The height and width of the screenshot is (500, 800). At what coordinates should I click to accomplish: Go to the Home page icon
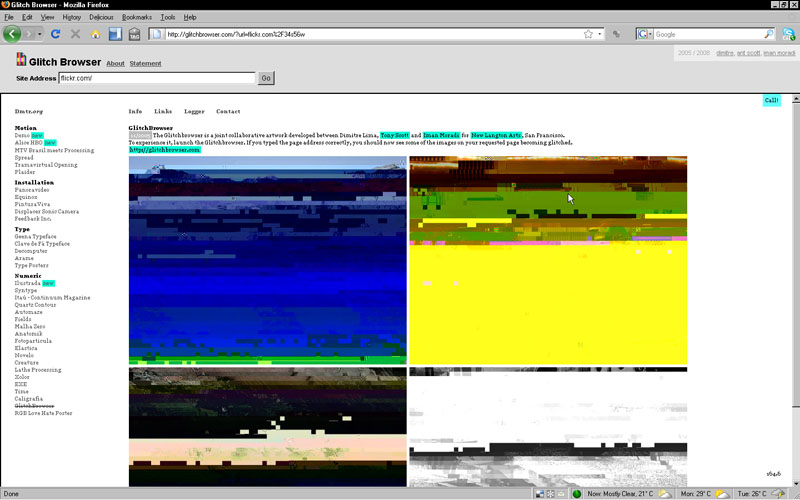pyautogui.click(x=95, y=34)
